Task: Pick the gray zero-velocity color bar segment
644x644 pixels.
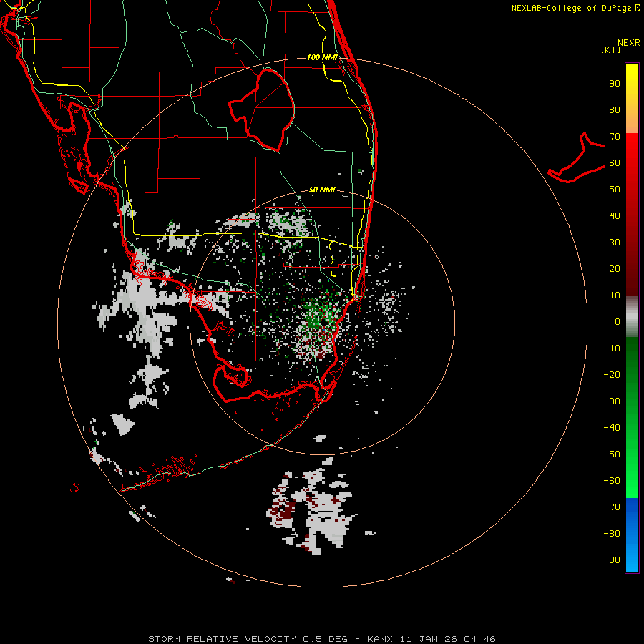Action: tap(632, 317)
